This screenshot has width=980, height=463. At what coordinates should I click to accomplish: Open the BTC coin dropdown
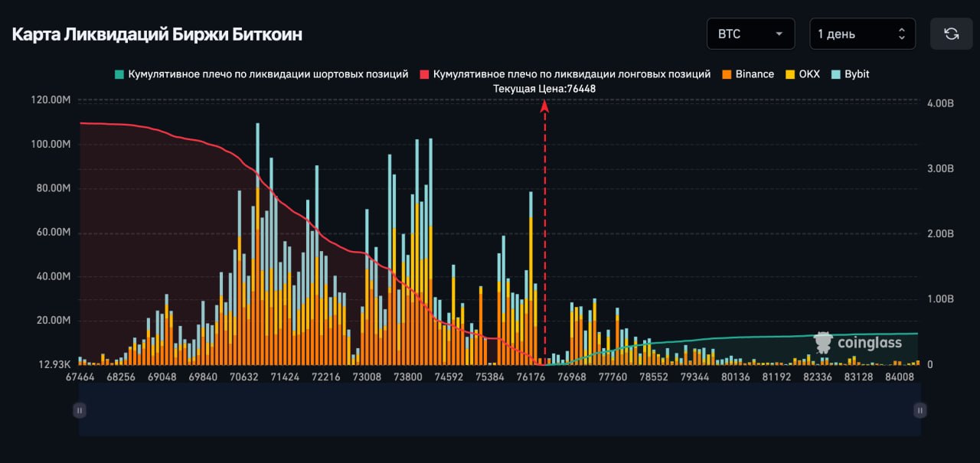tap(750, 34)
